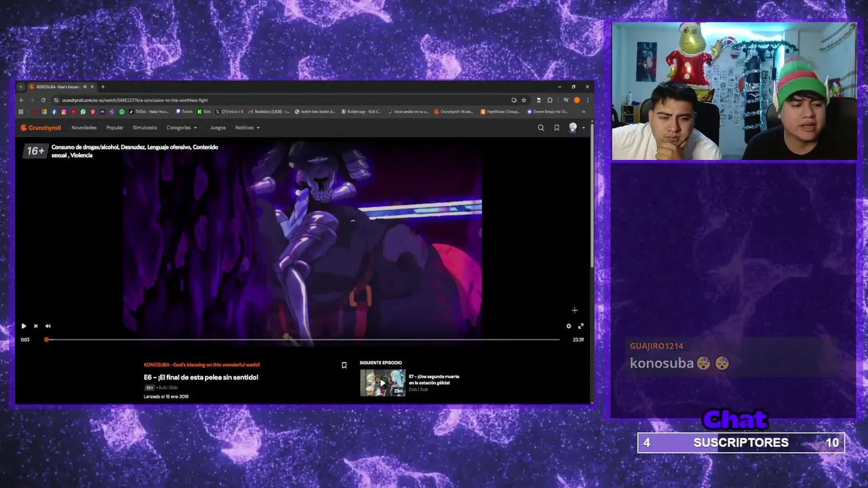Viewport: 868px width, 488px height.
Task: Expand the Categorías dropdown
Action: click(x=182, y=127)
